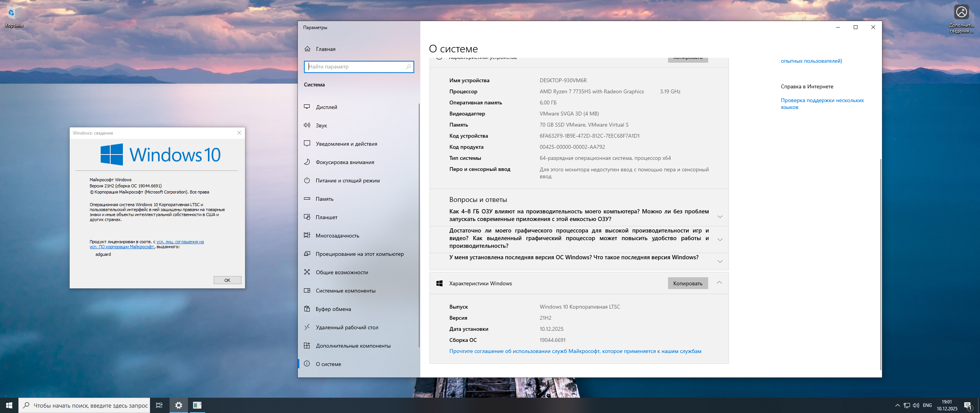Click the taskbar volume speaker icon
The width and height of the screenshot is (980, 413).
[x=916, y=405]
